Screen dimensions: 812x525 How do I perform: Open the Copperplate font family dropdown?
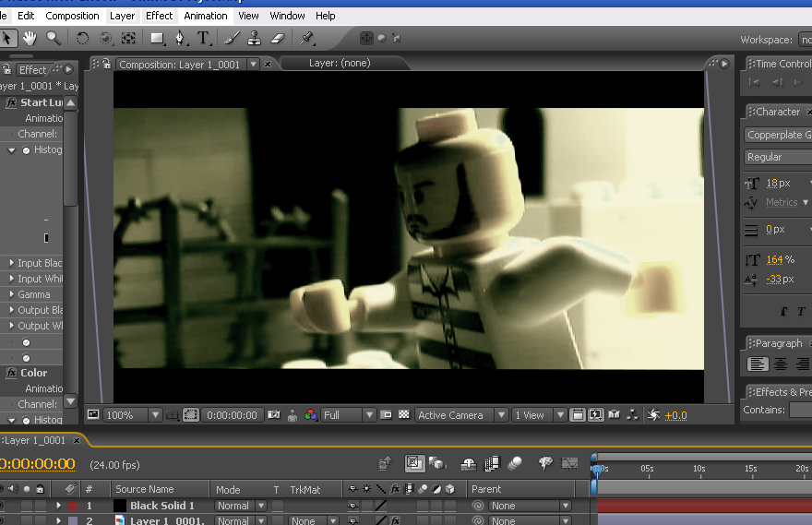coord(779,135)
